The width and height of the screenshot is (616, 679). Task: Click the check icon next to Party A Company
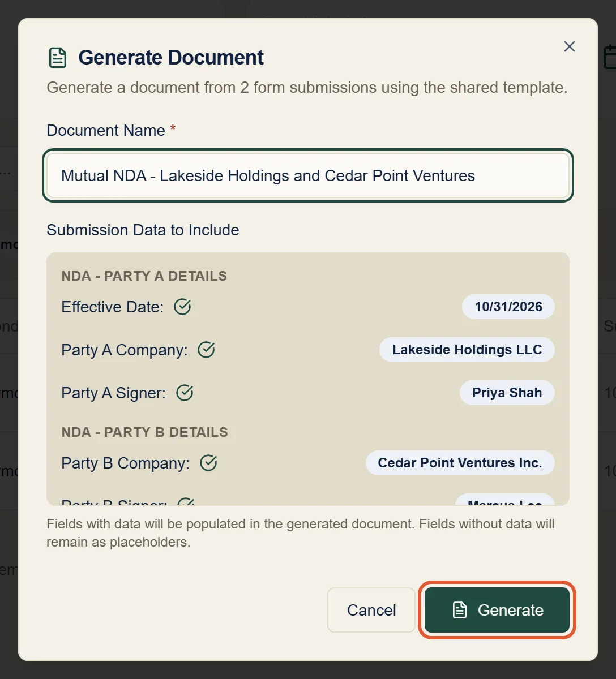coord(206,350)
